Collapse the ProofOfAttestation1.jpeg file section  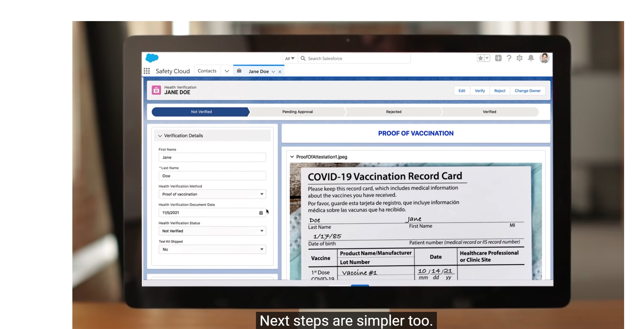click(x=292, y=157)
